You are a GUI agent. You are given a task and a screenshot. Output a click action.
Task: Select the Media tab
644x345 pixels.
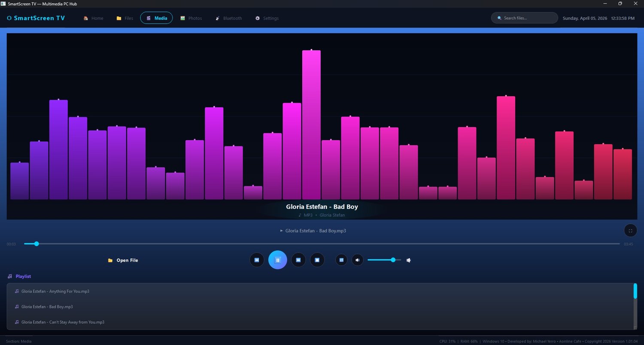coord(156,18)
